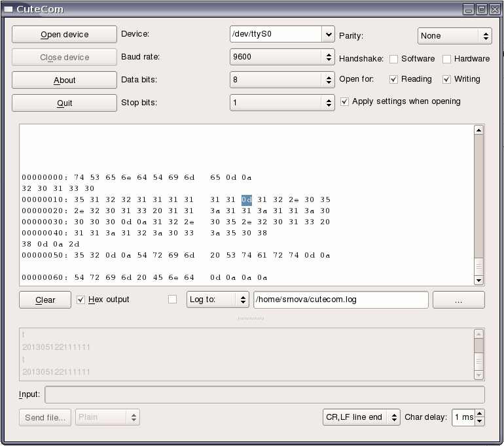
Task: Click the Open device button
Action: click(x=64, y=35)
